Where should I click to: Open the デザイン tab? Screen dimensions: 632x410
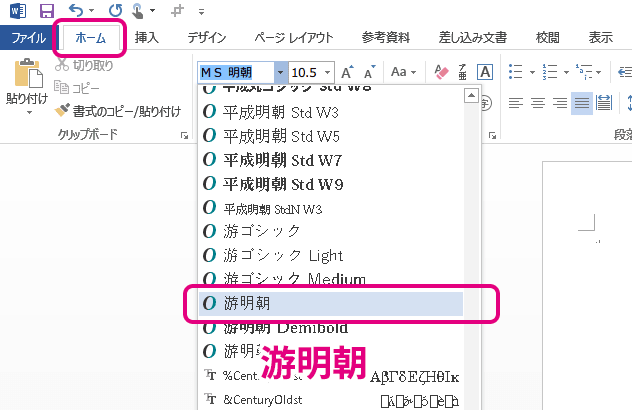click(207, 37)
